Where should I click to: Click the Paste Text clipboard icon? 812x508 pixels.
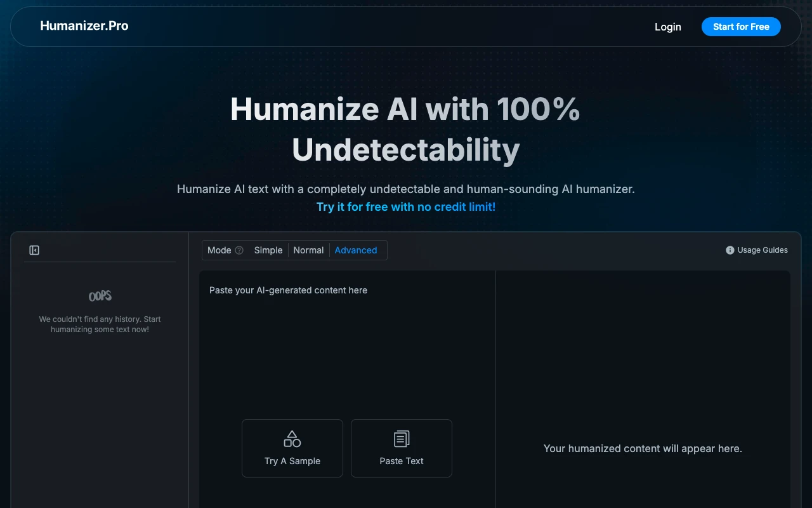[401, 438]
